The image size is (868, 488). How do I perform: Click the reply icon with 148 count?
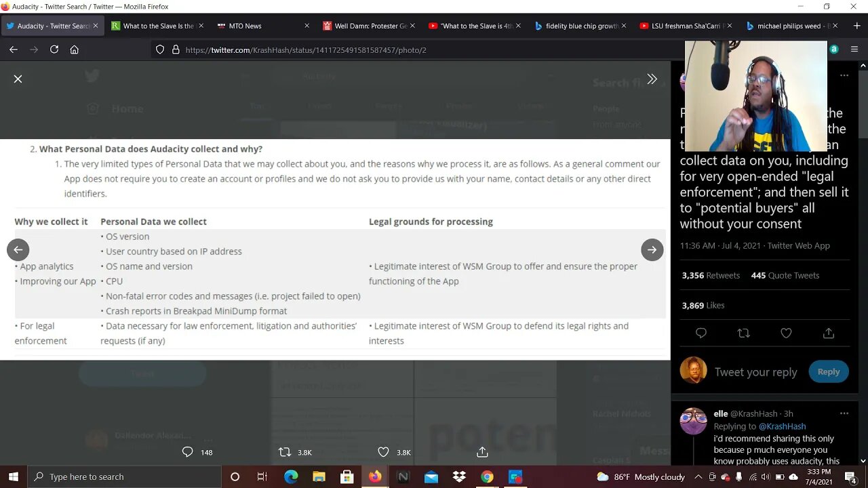tap(188, 452)
